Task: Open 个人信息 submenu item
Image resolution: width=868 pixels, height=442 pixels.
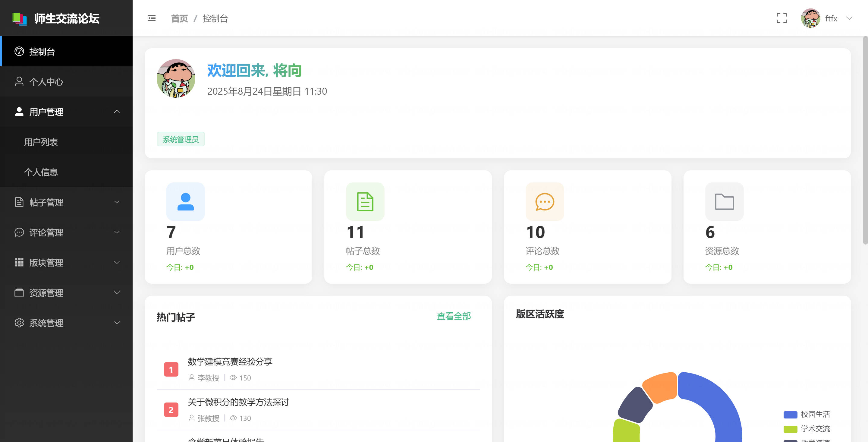Action: click(66, 172)
